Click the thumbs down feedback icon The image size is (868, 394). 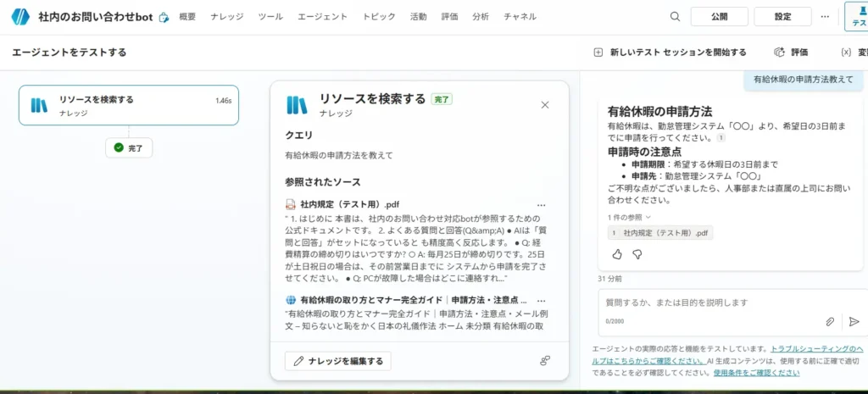tap(637, 253)
